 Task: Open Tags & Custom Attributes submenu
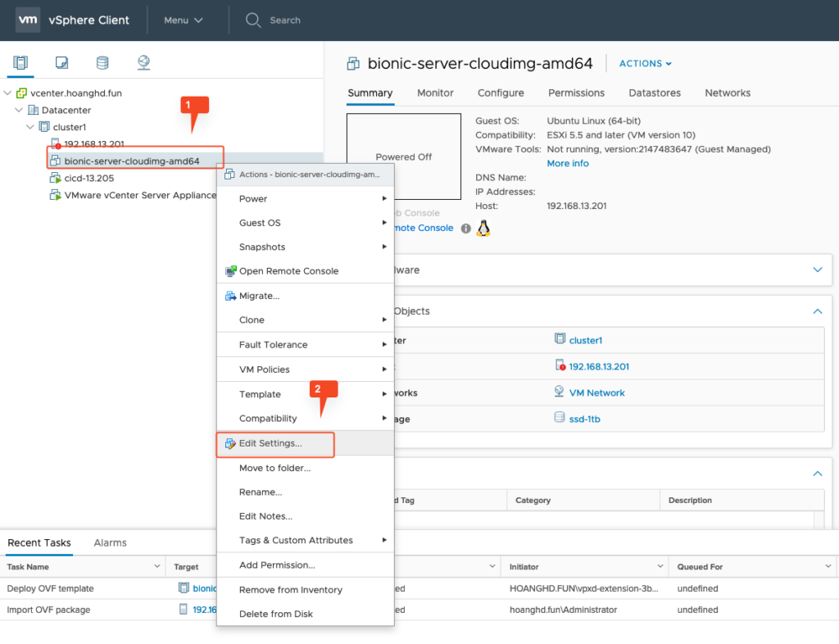(306, 540)
